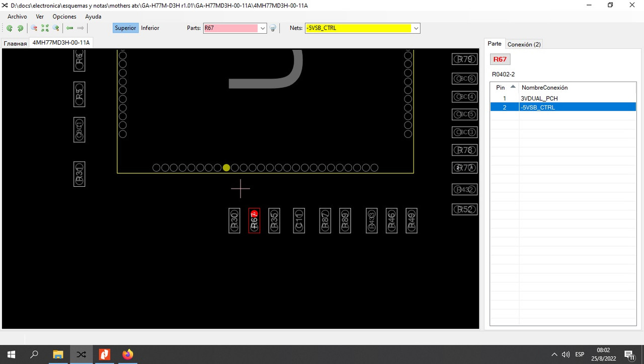Screen dimensions: 644x364
Task: Click the fit-to-window green arrows icon
Action: [45, 28]
